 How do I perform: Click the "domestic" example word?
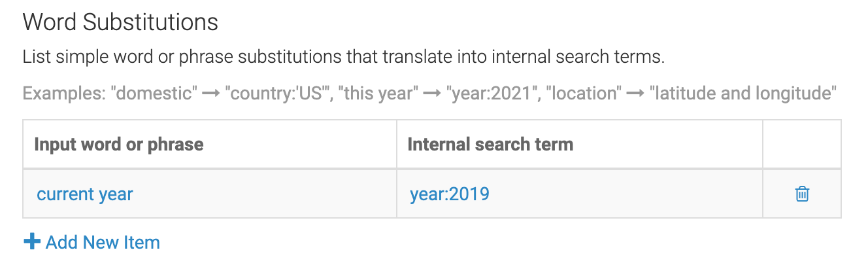[x=156, y=93]
